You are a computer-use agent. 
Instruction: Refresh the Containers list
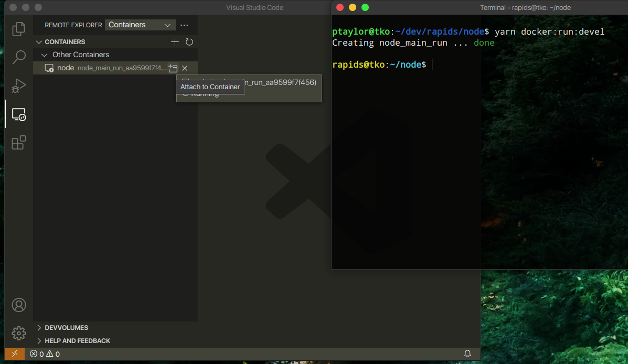pyautogui.click(x=189, y=42)
